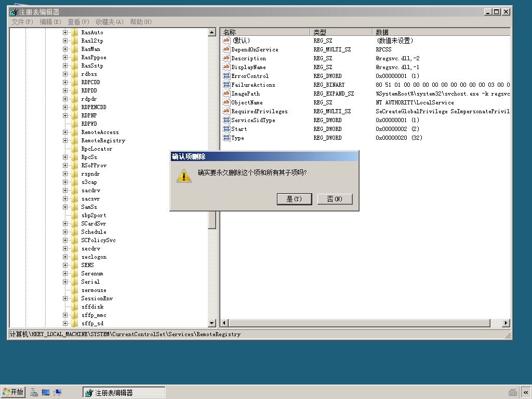
Task: Click the RemoteRegistry folder icon
Action: point(75,140)
